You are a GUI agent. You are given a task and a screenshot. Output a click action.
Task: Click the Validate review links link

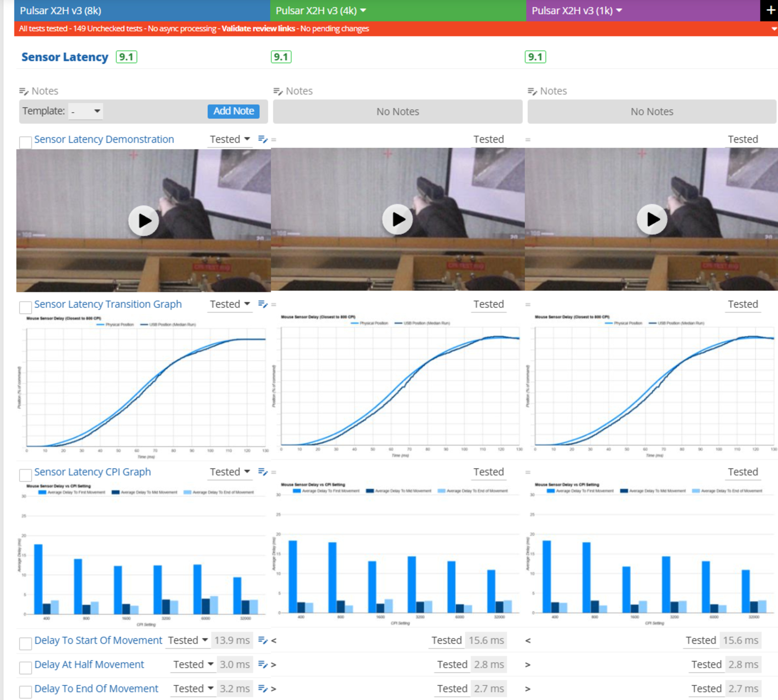(258, 29)
